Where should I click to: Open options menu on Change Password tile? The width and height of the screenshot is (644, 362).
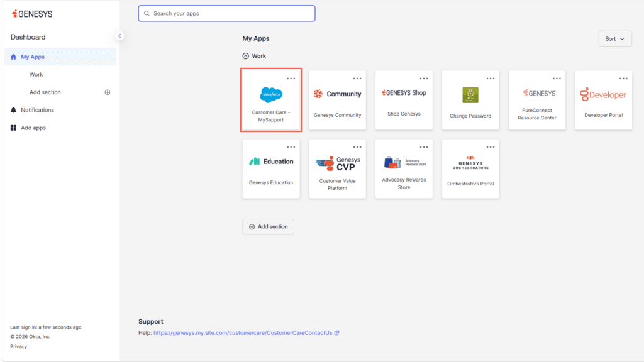491,79
